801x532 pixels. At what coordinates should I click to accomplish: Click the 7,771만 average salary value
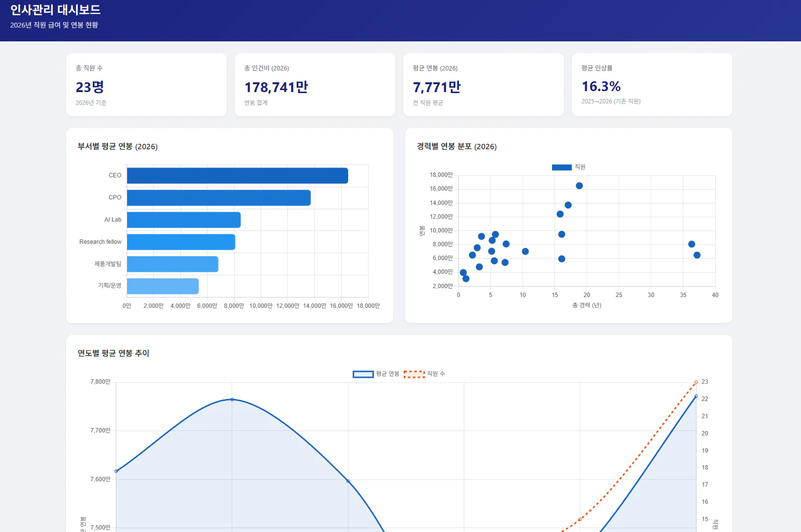tap(437, 87)
